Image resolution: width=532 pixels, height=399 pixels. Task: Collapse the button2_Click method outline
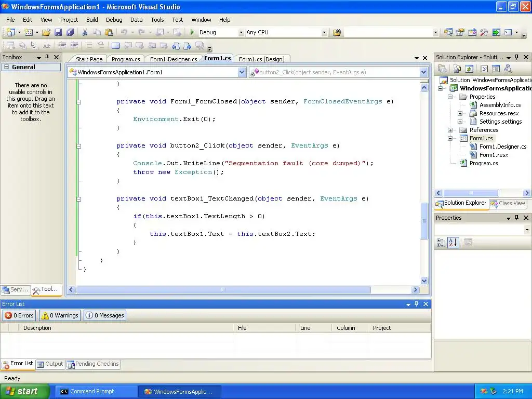(x=79, y=146)
